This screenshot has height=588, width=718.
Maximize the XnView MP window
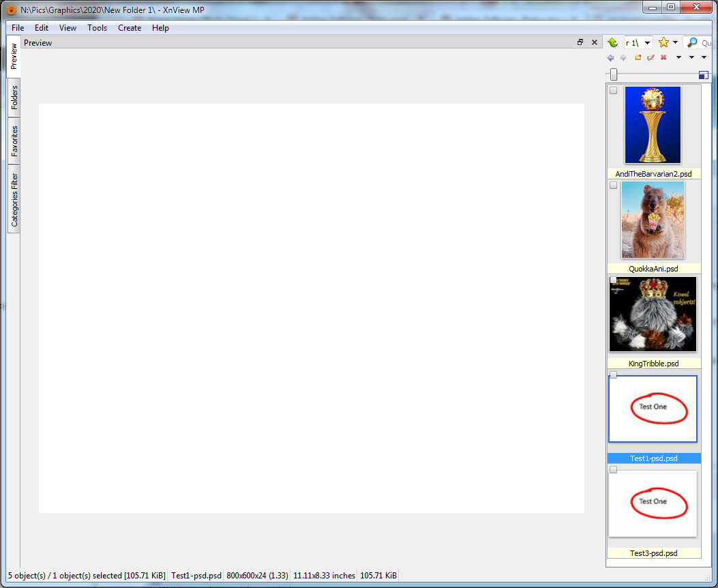click(671, 8)
